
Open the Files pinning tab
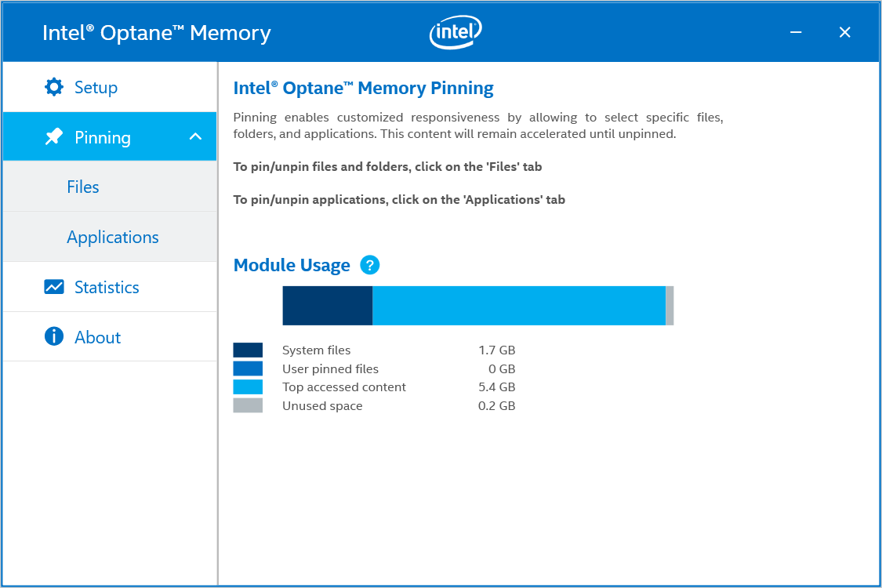click(x=83, y=187)
